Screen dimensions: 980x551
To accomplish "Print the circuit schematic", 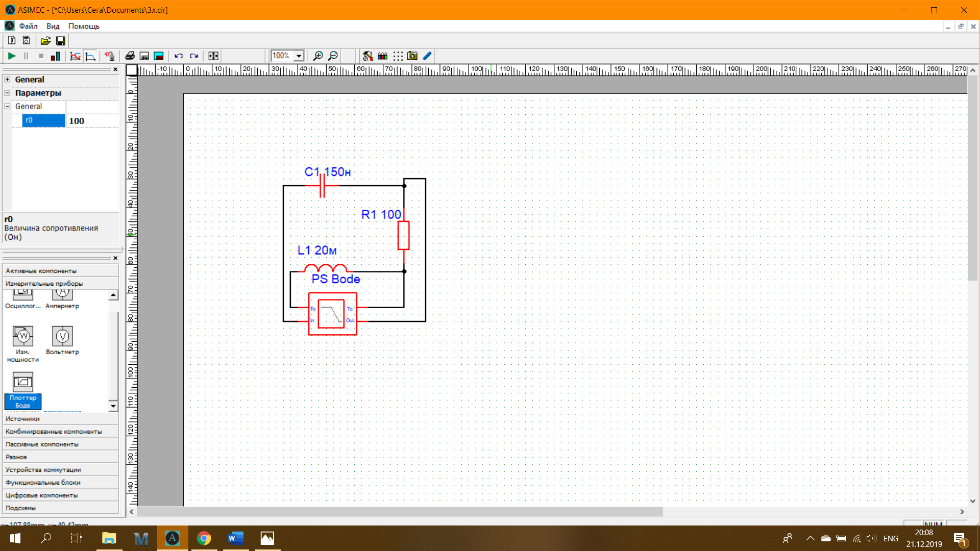I will pyautogui.click(x=130, y=56).
